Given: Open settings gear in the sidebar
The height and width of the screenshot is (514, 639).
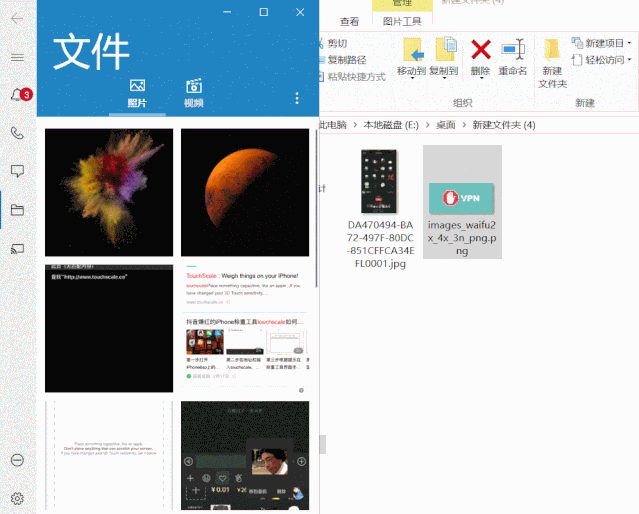Looking at the screenshot, I should pyautogui.click(x=17, y=498).
